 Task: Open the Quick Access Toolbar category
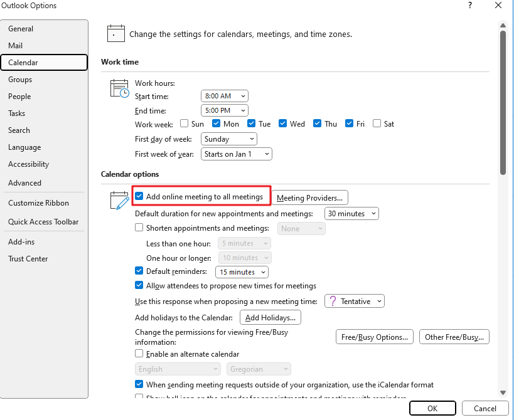pyautogui.click(x=44, y=222)
